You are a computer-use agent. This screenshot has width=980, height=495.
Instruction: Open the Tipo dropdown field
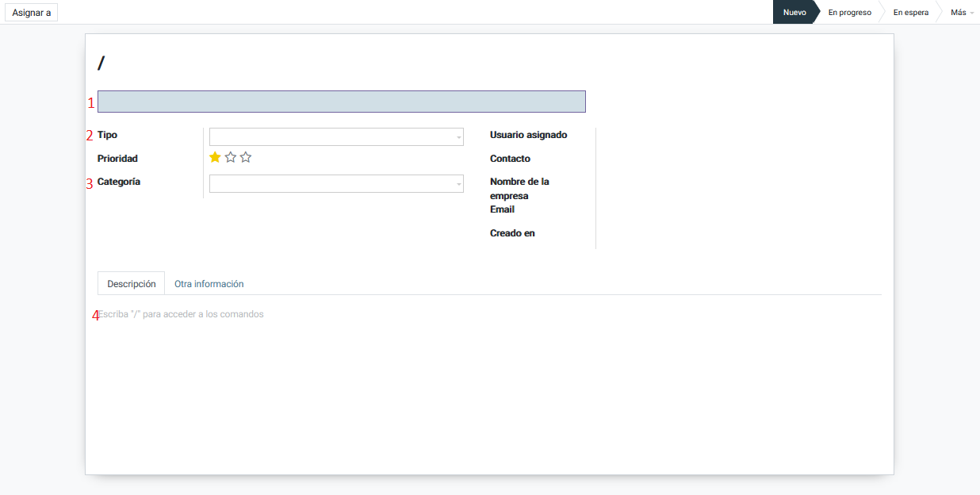coord(335,136)
